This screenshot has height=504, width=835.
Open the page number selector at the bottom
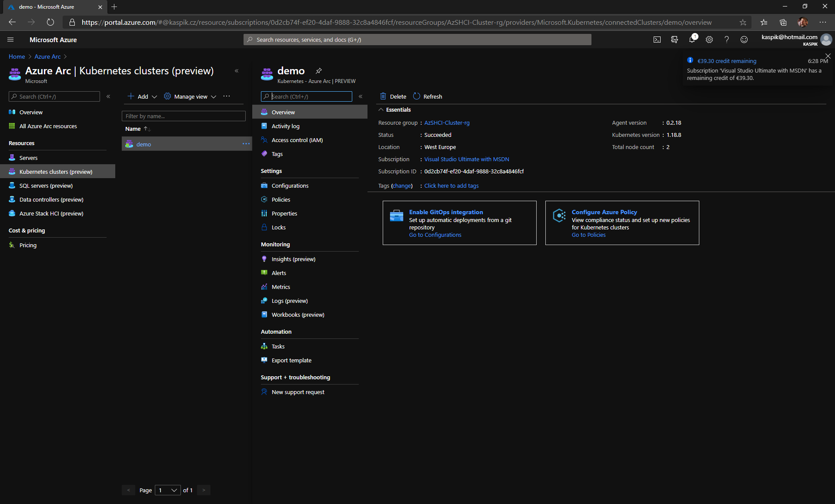(x=167, y=490)
